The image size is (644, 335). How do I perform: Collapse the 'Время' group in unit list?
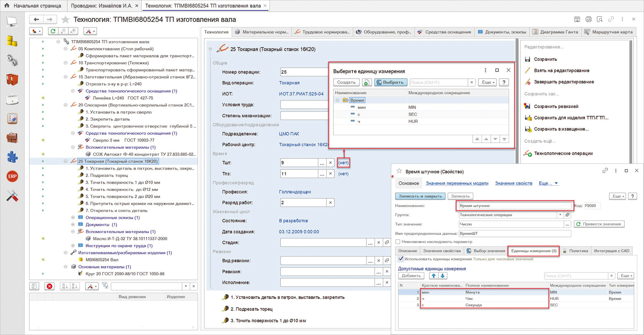337,100
